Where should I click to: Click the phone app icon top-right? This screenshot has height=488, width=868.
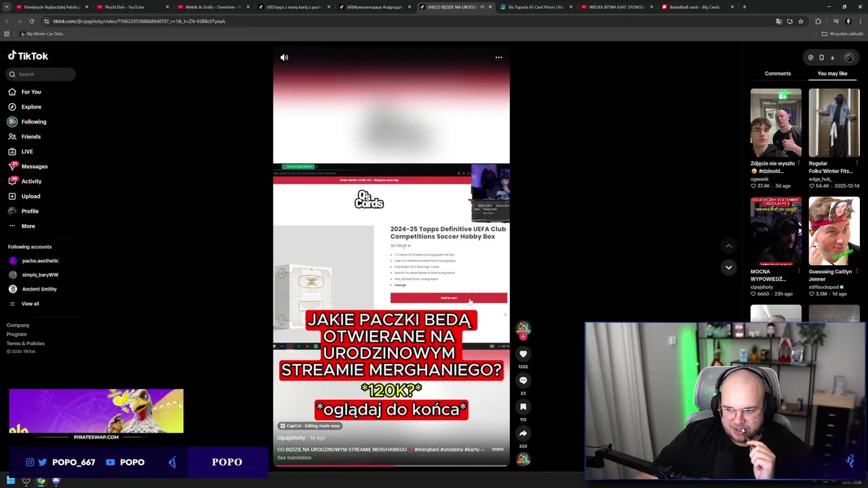point(821,58)
